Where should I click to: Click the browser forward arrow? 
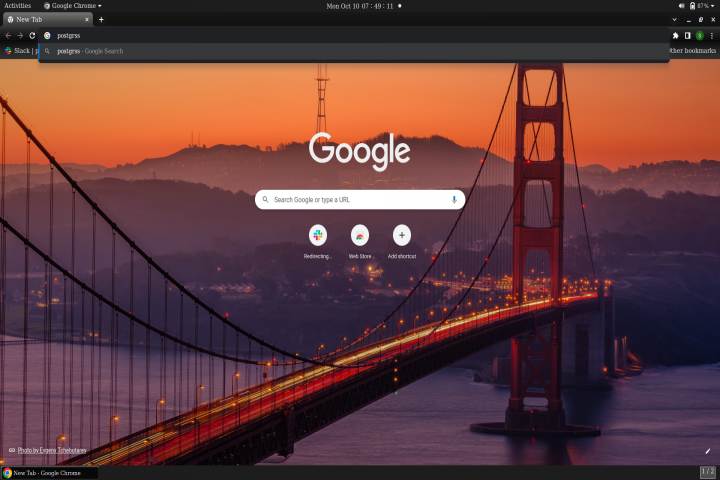[x=20, y=35]
